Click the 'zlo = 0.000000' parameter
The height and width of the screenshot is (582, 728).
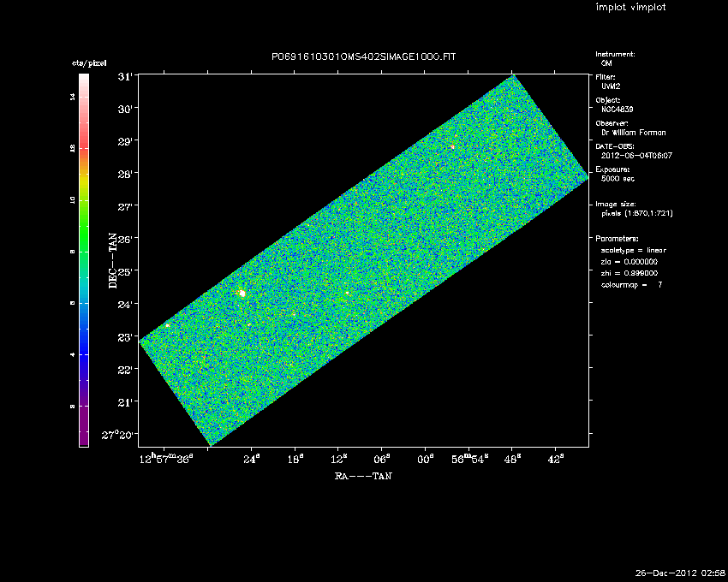[630, 262]
